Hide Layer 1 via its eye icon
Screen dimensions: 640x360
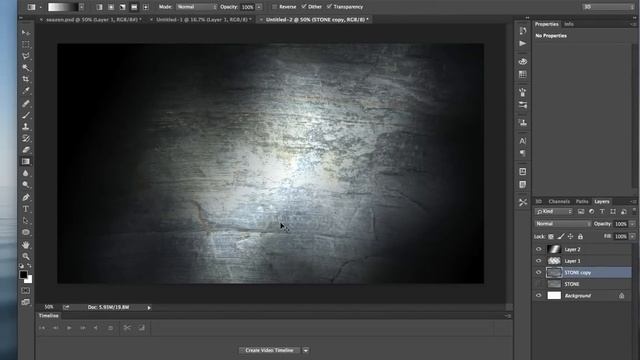[539, 261]
